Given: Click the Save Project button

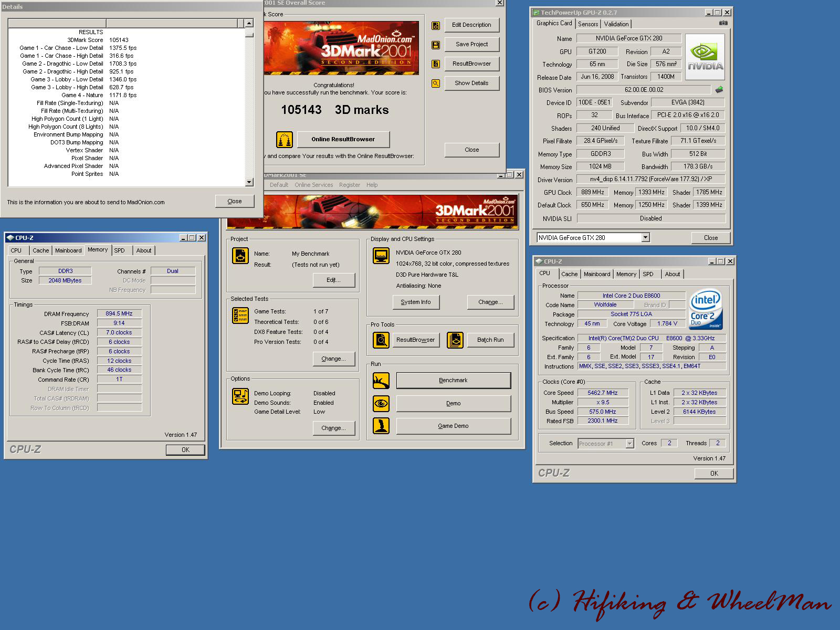Looking at the screenshot, I should 471,45.
